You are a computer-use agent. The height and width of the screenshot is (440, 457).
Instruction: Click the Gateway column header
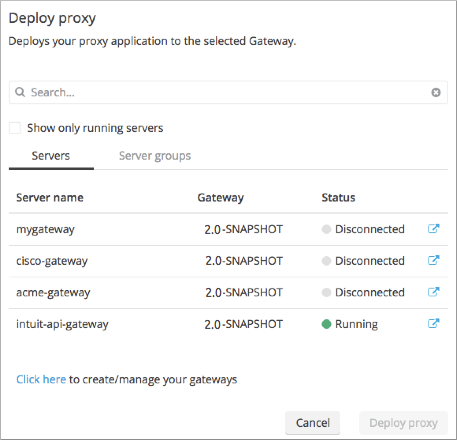[220, 198]
